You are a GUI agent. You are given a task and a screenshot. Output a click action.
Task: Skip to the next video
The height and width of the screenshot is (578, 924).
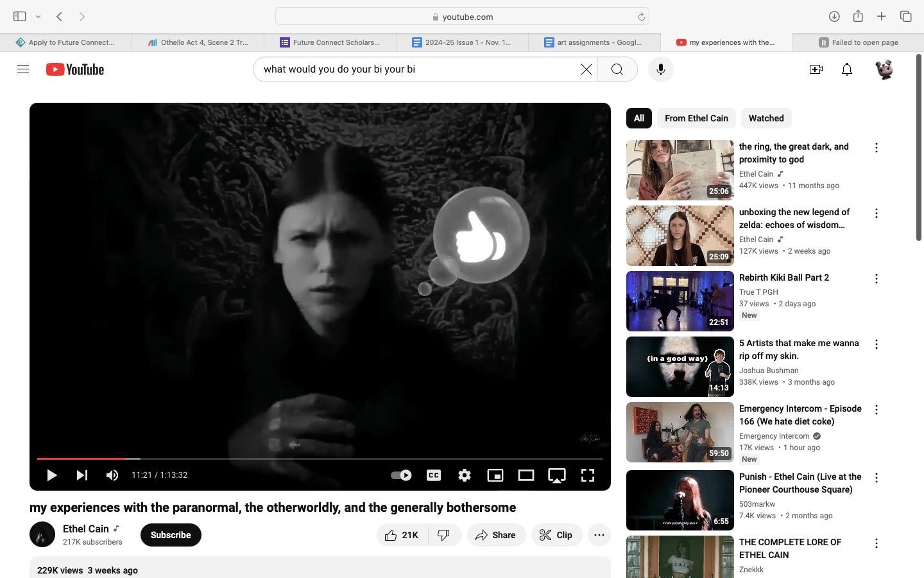coord(82,475)
